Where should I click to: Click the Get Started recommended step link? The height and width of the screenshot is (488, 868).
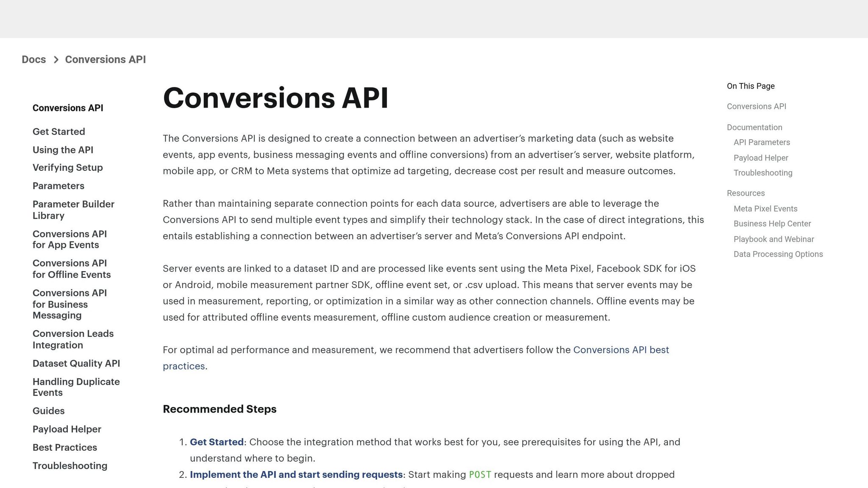click(x=217, y=442)
